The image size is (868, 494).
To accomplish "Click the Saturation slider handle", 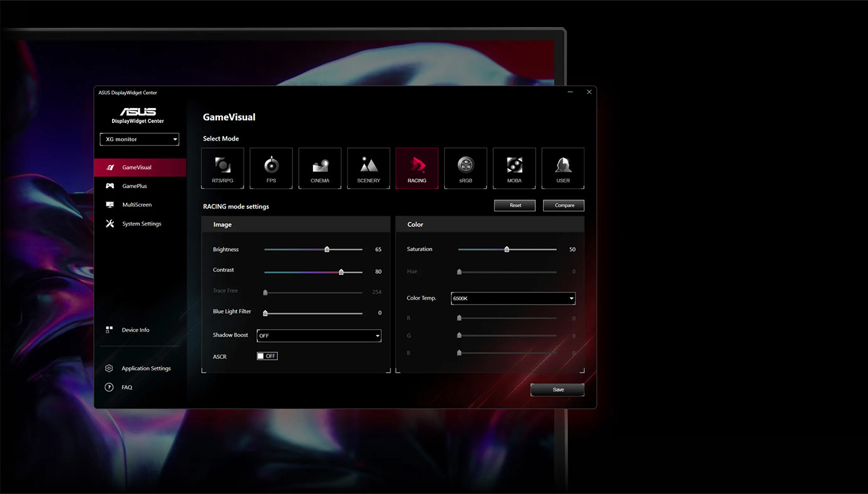I will [507, 249].
